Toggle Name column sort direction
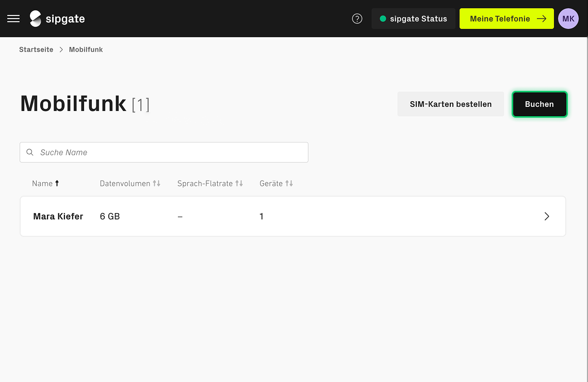 click(x=57, y=183)
